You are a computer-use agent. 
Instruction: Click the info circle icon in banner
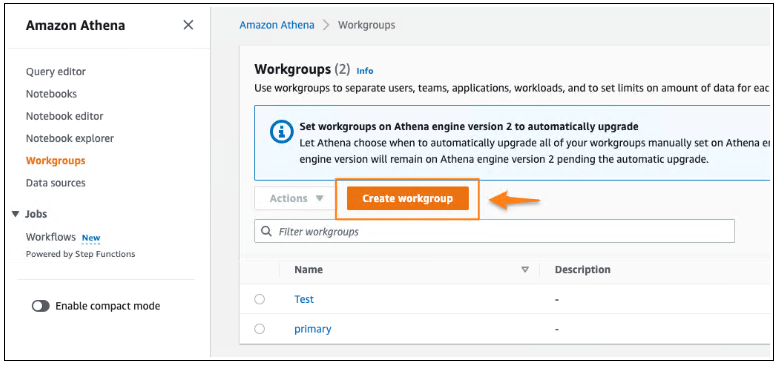coord(281,132)
